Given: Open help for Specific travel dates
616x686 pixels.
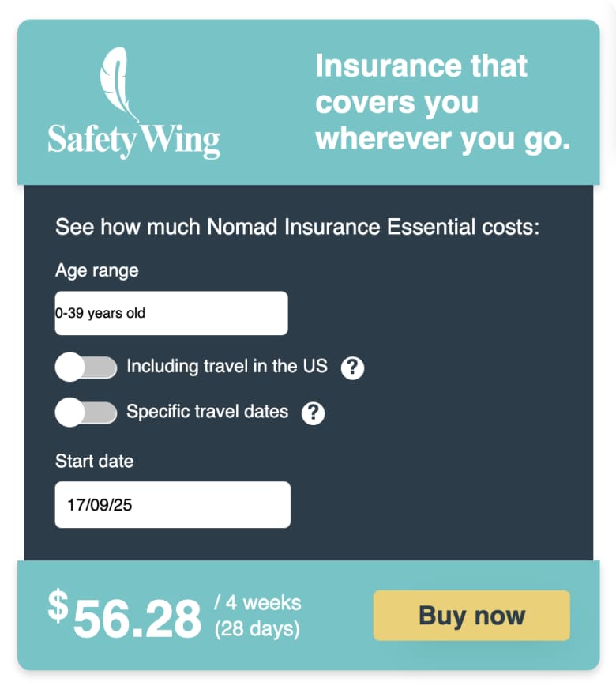Looking at the screenshot, I should (313, 413).
